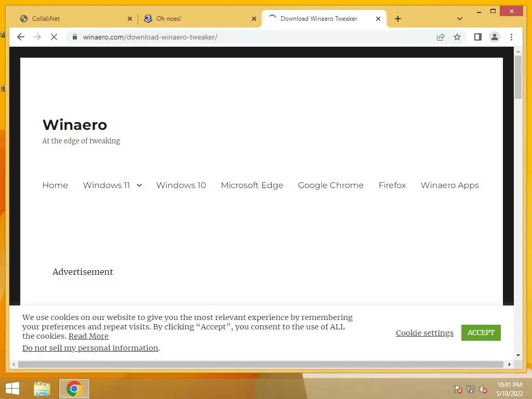Open the Windows 11 menu item
Image resolution: width=532 pixels, height=399 pixels.
click(106, 185)
